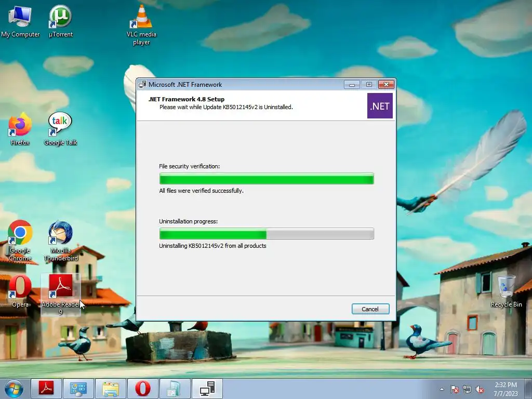This screenshot has height=399, width=532.
Task: Click Show desktop strip beside clock
Action: [x=528, y=389]
